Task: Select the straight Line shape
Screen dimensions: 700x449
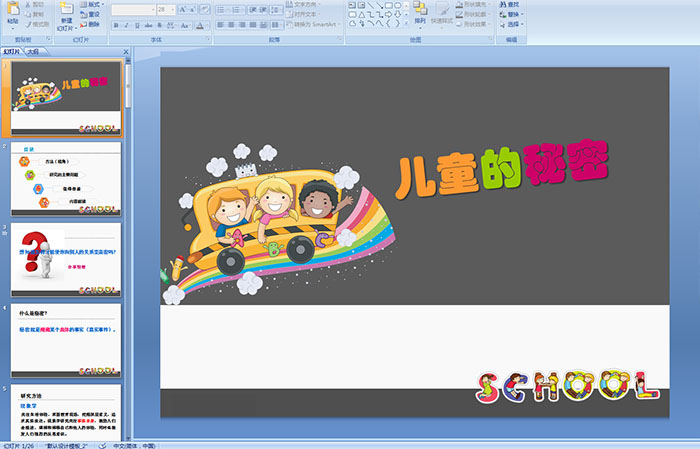Action: 370,5
